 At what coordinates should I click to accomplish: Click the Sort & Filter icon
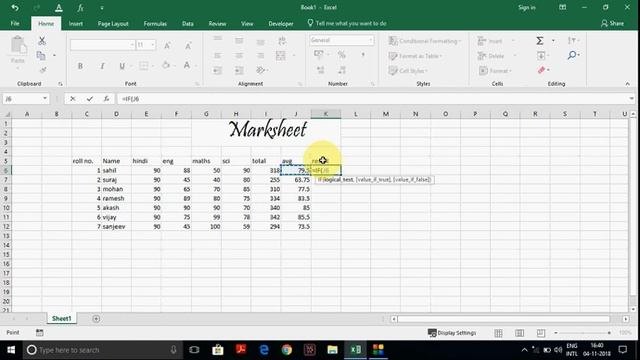(571, 40)
